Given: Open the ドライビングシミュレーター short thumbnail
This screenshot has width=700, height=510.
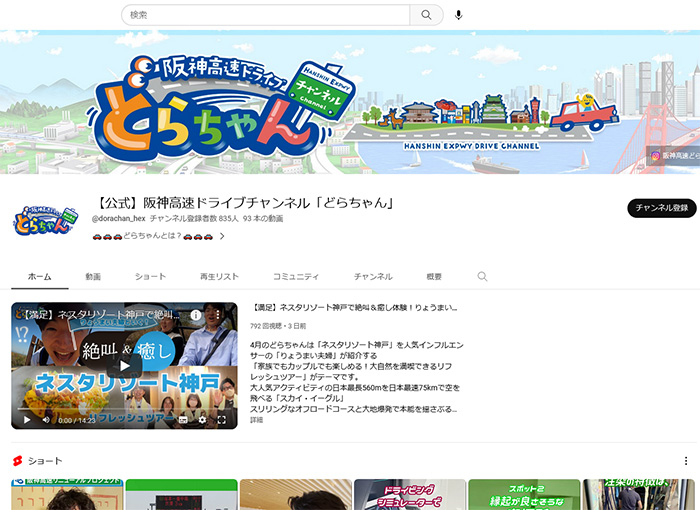Looking at the screenshot, I should pos(410,495).
